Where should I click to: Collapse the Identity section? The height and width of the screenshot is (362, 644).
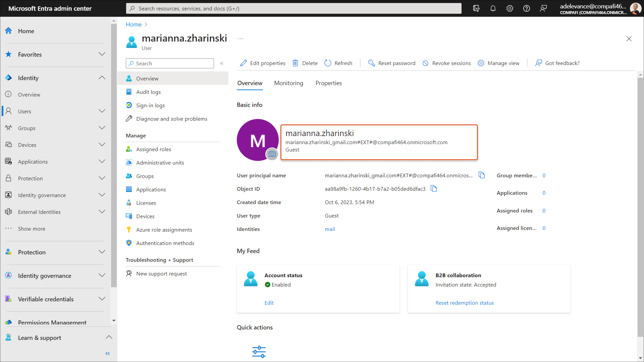[102, 78]
